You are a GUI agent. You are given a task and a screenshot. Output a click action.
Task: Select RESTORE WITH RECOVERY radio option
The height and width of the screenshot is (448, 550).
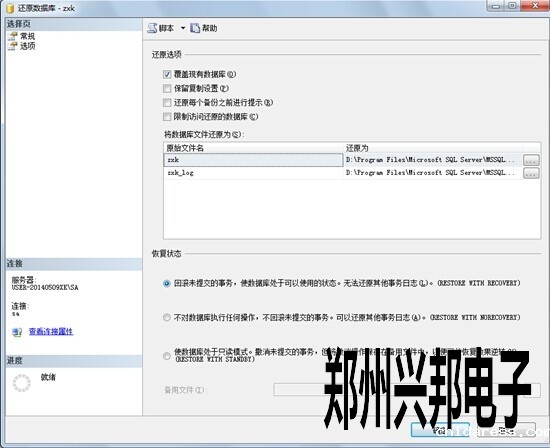pyautogui.click(x=167, y=283)
